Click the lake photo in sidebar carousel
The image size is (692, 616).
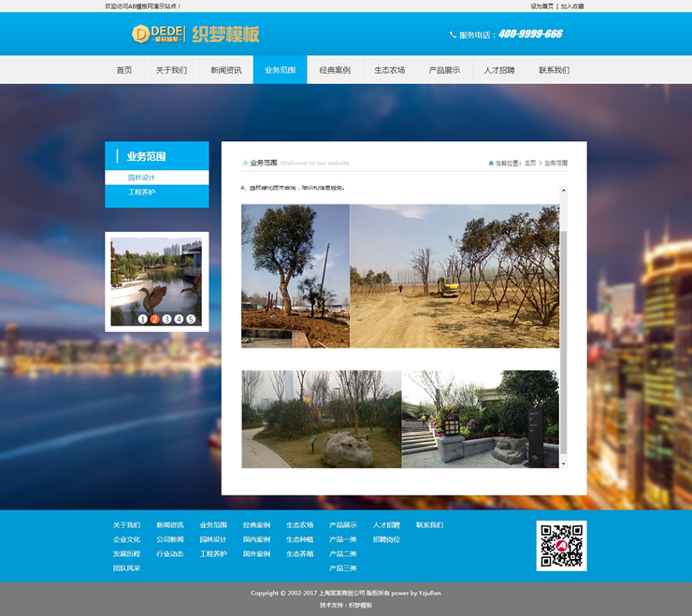tap(156, 276)
